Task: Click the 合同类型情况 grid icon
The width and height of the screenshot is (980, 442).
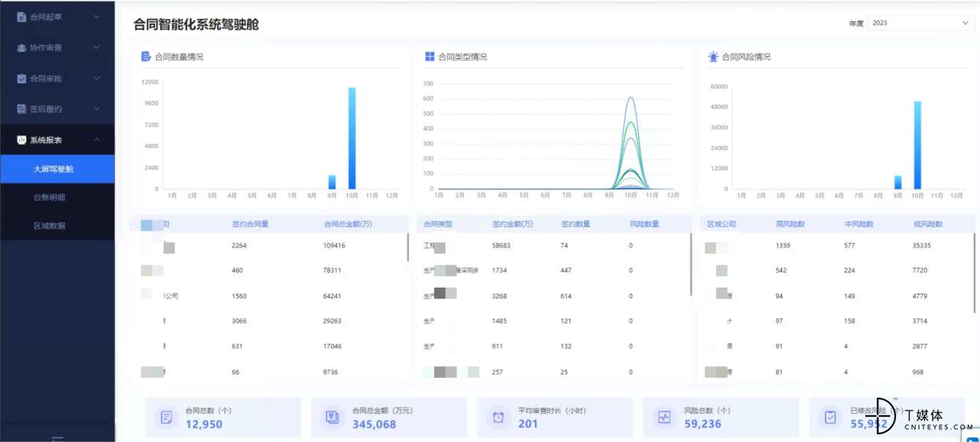Action: (430, 57)
